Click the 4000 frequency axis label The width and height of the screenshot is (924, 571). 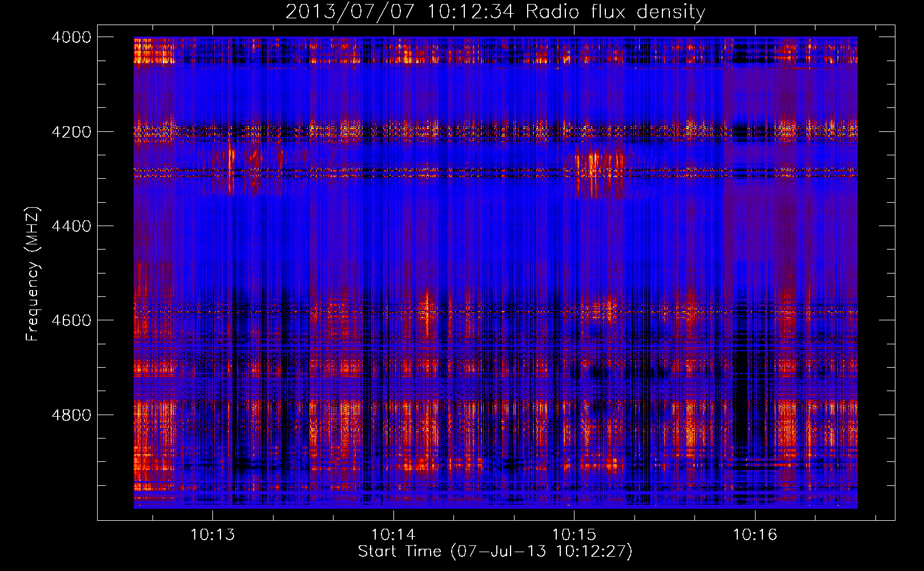tap(71, 37)
